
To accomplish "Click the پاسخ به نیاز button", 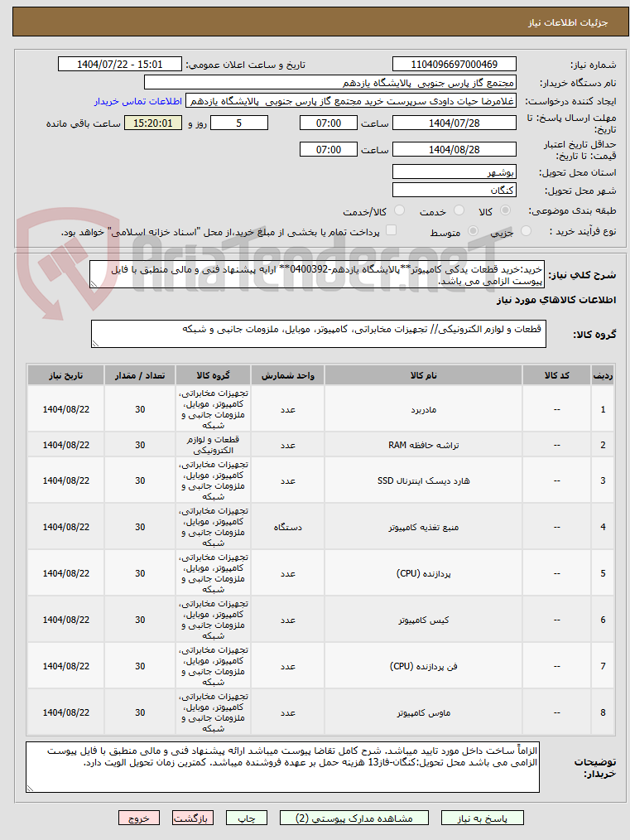I will 483,818.
